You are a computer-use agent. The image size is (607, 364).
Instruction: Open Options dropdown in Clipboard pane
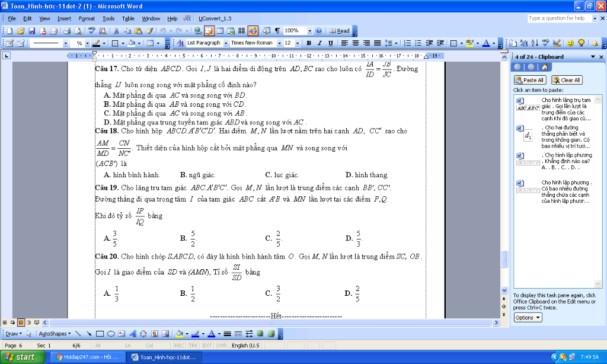tap(528, 318)
